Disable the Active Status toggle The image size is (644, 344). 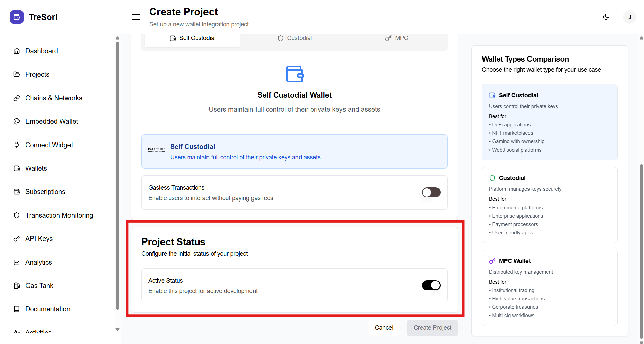431,285
